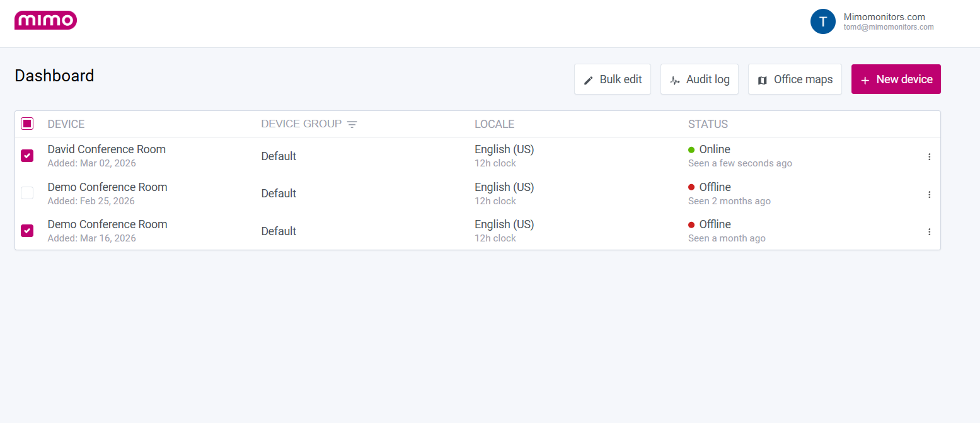Click the Dashboard heading
This screenshot has width=980, height=423.
click(54, 76)
